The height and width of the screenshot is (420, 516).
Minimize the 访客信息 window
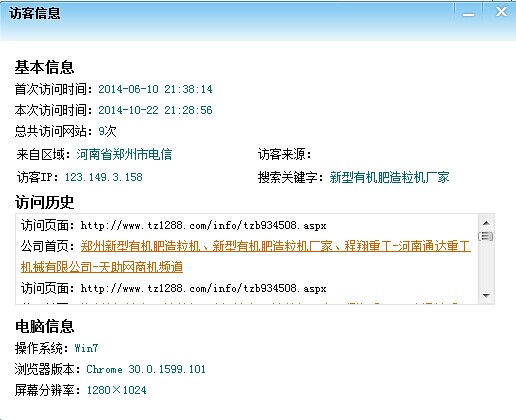468,13
